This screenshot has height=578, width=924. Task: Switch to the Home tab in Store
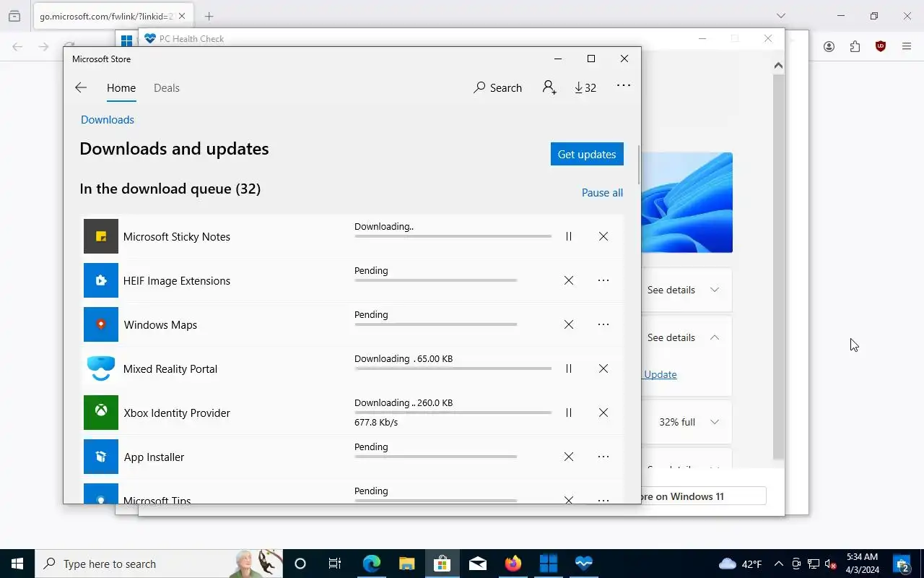click(x=121, y=88)
